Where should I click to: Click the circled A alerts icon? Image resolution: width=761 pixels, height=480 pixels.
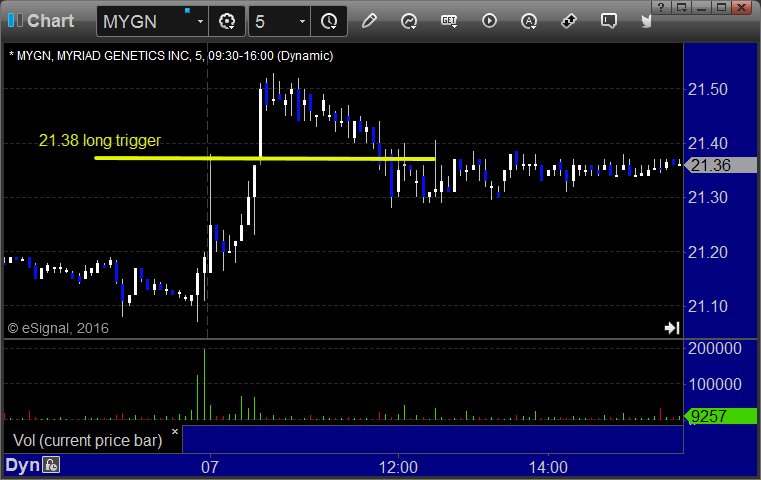point(529,21)
